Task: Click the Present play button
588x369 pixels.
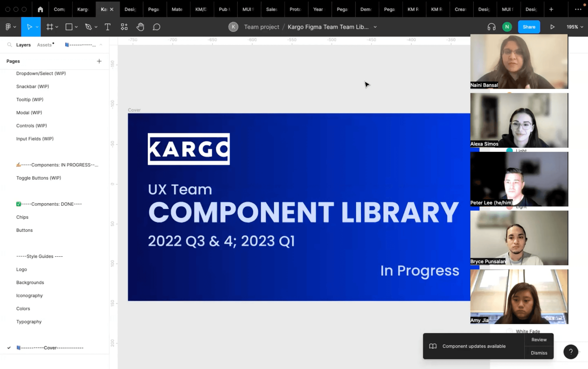Action: coord(552,27)
